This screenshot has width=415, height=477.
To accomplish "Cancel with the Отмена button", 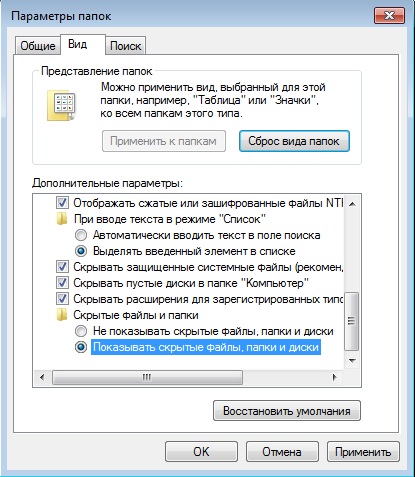I will [x=282, y=452].
